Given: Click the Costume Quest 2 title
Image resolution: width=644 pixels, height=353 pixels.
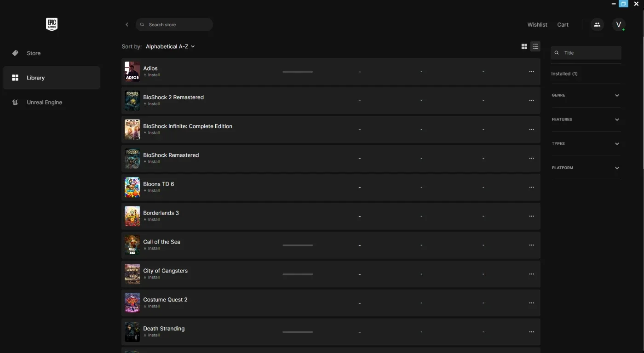Looking at the screenshot, I should [165, 300].
